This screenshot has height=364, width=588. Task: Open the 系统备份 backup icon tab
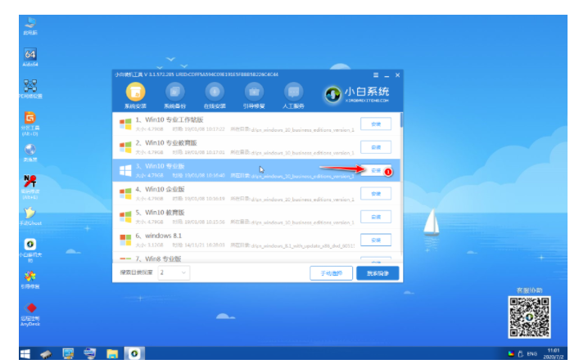coord(174,96)
